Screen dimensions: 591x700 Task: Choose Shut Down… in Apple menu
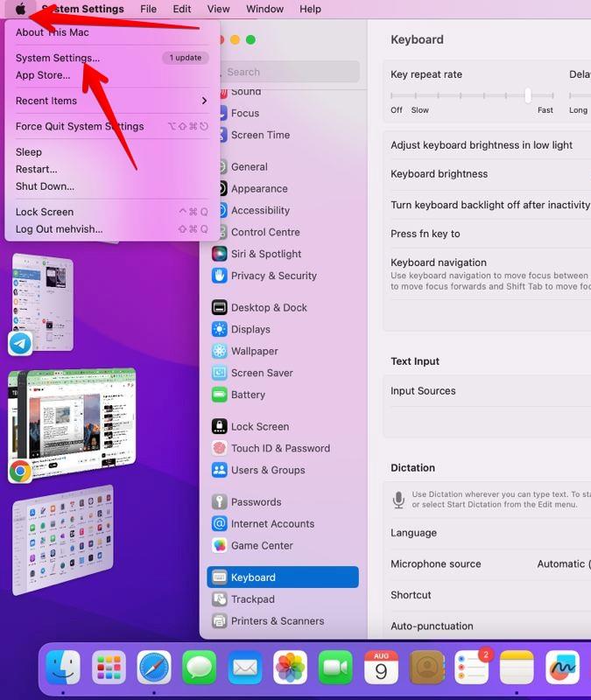(45, 186)
